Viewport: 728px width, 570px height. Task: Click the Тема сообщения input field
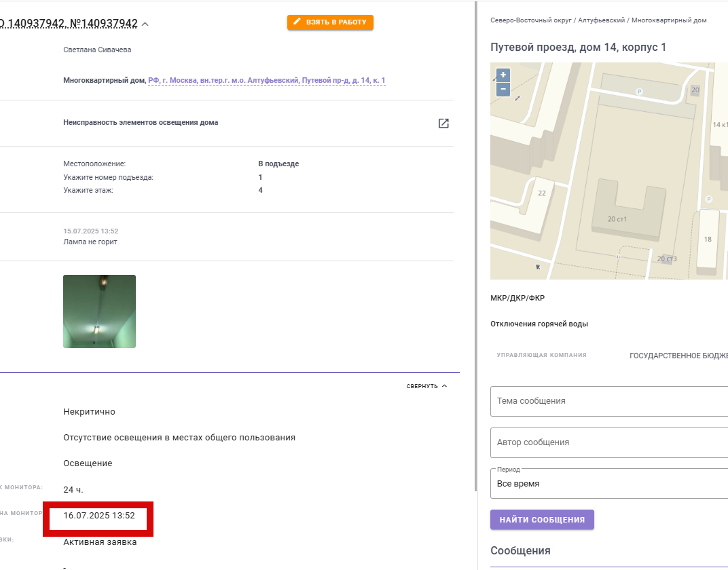point(609,401)
